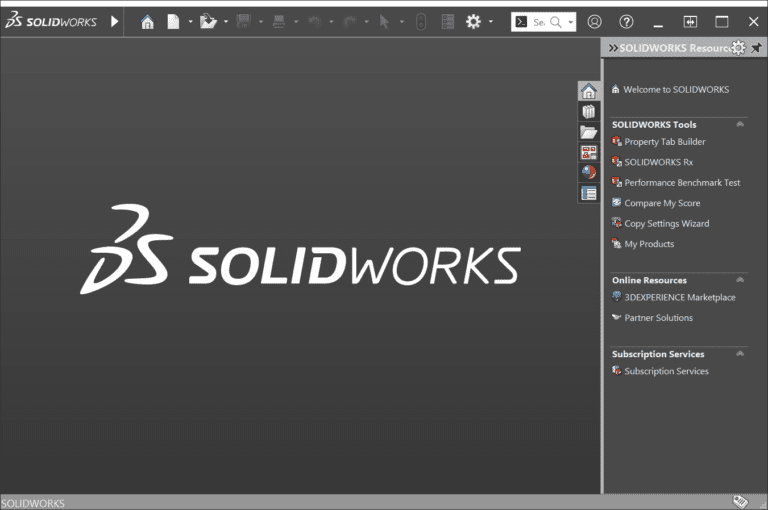This screenshot has width=768, height=510.
Task: Switch to Appearances, Scenes and Decals tab
Action: point(589,172)
